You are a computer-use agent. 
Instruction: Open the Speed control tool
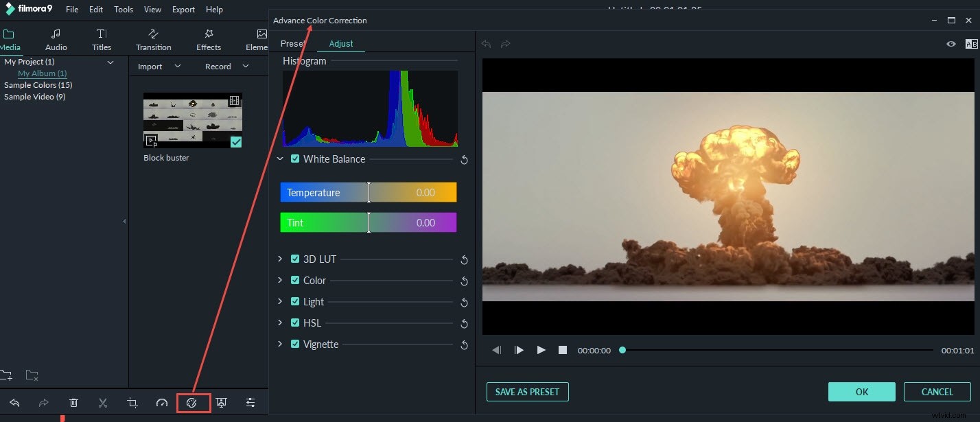[161, 403]
